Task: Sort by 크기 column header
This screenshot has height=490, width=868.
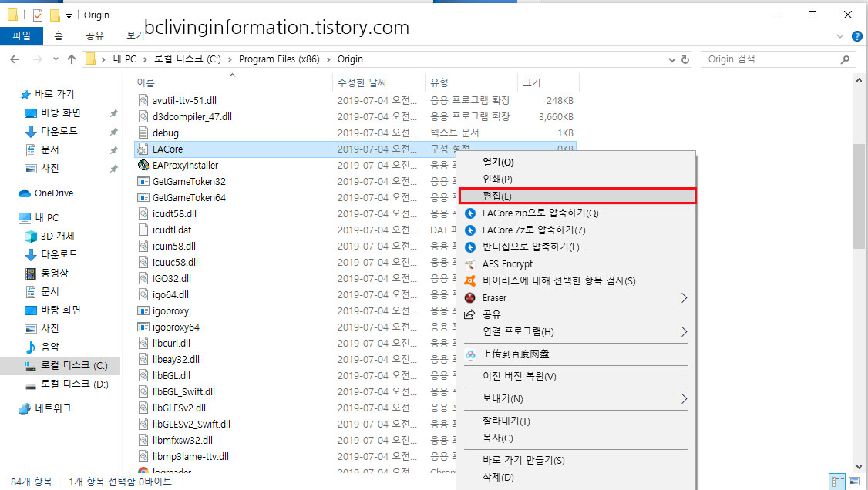Action: click(531, 82)
